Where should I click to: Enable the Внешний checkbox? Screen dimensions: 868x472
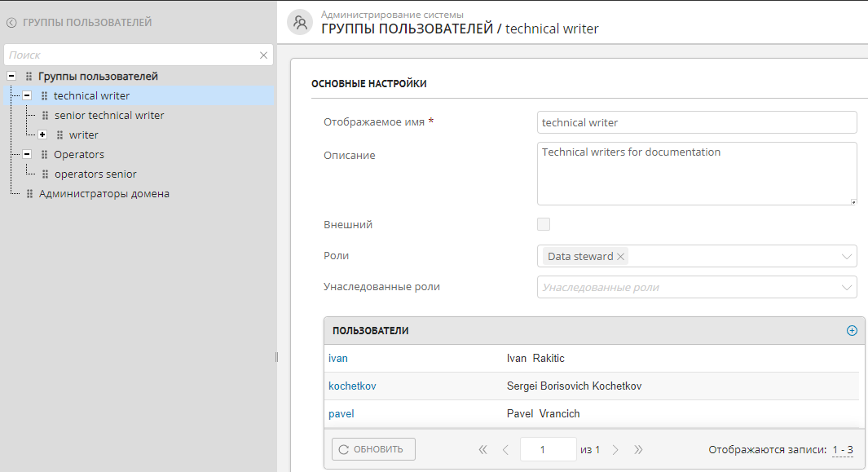point(543,223)
